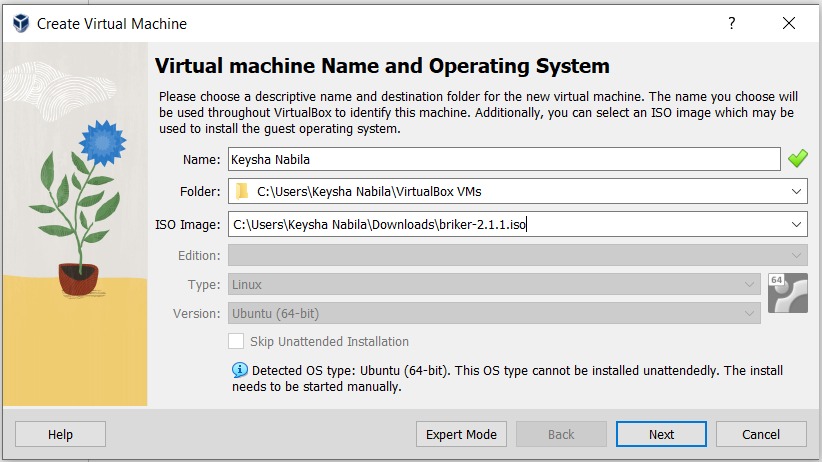Click the Ubuntu 64-bit OS type image
The height and width of the screenshot is (462, 822).
(x=787, y=293)
